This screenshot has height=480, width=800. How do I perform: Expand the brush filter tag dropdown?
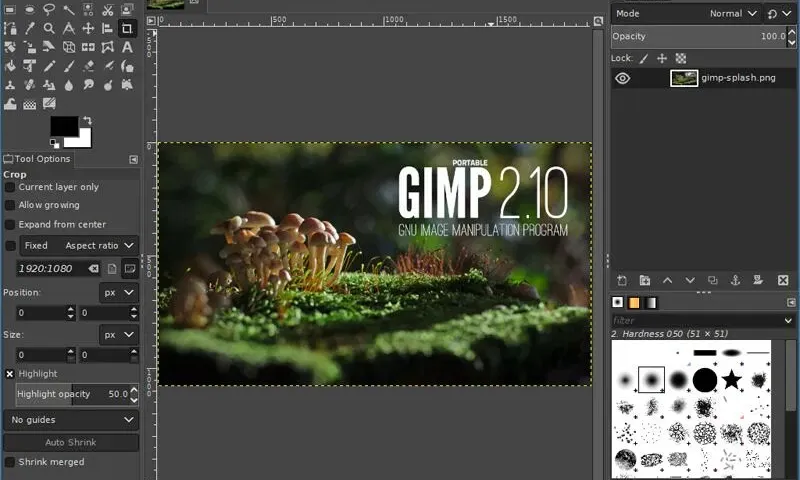788,320
